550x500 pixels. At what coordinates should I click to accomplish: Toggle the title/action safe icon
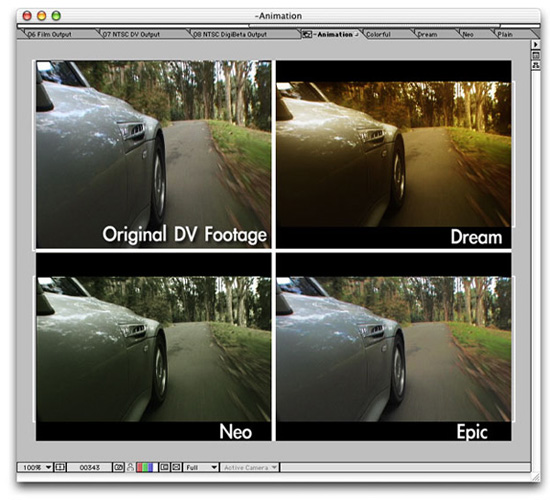tap(60, 467)
